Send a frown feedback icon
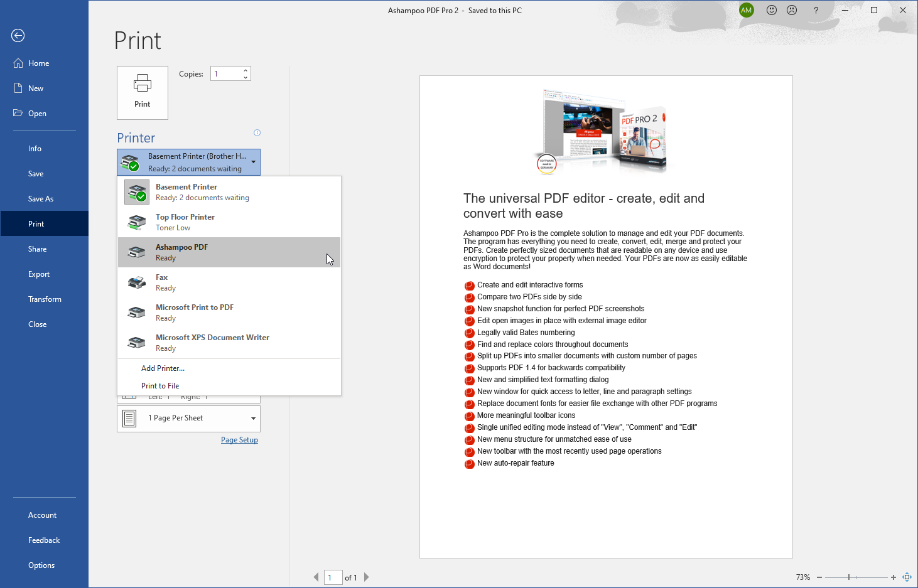Screen dimensions: 918x588 pos(792,10)
